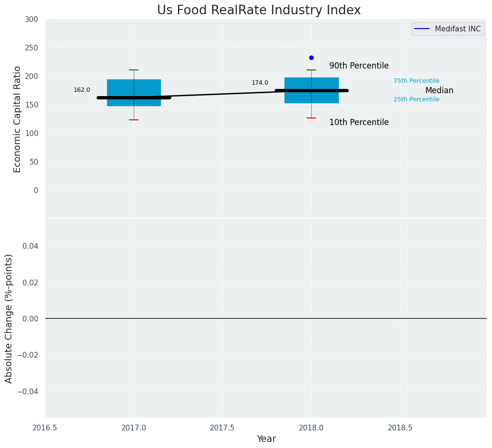Click the Year x-axis label
492x448 pixels.
[x=266, y=438]
